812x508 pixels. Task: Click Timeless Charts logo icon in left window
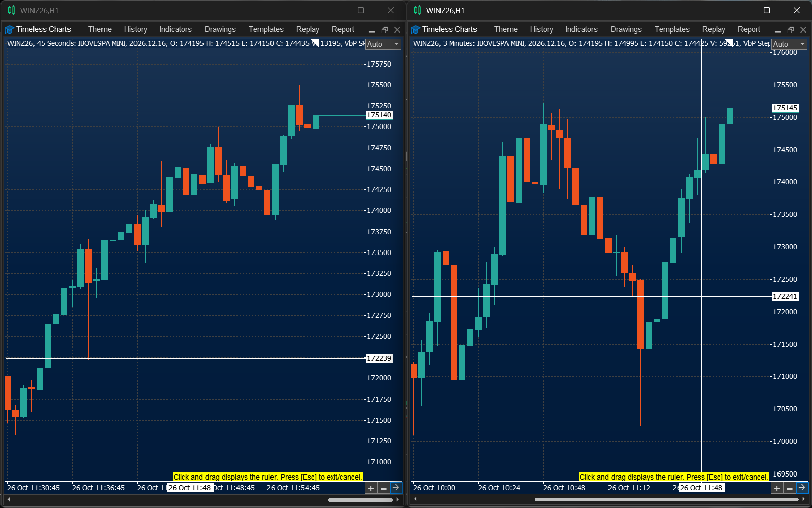click(9, 29)
